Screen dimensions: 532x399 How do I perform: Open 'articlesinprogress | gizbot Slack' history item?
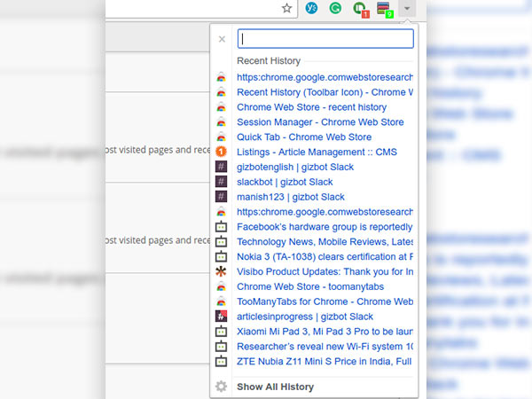pos(305,317)
